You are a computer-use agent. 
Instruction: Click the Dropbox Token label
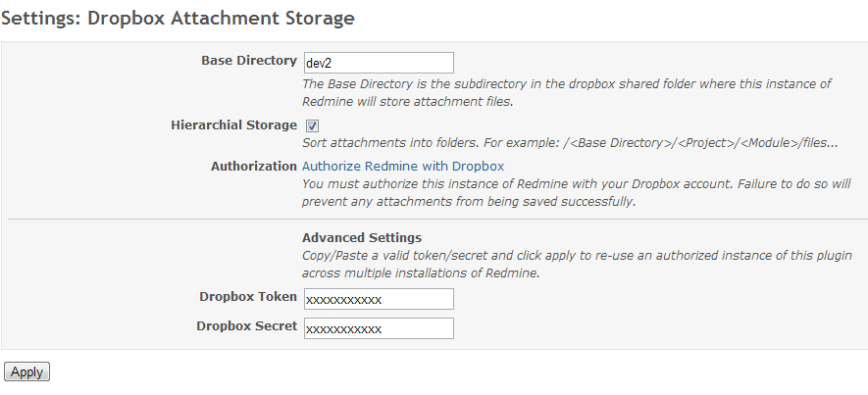(x=247, y=296)
